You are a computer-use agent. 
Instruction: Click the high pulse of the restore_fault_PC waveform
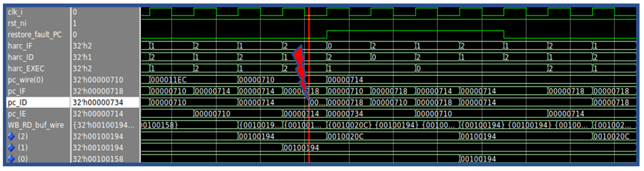415,31
